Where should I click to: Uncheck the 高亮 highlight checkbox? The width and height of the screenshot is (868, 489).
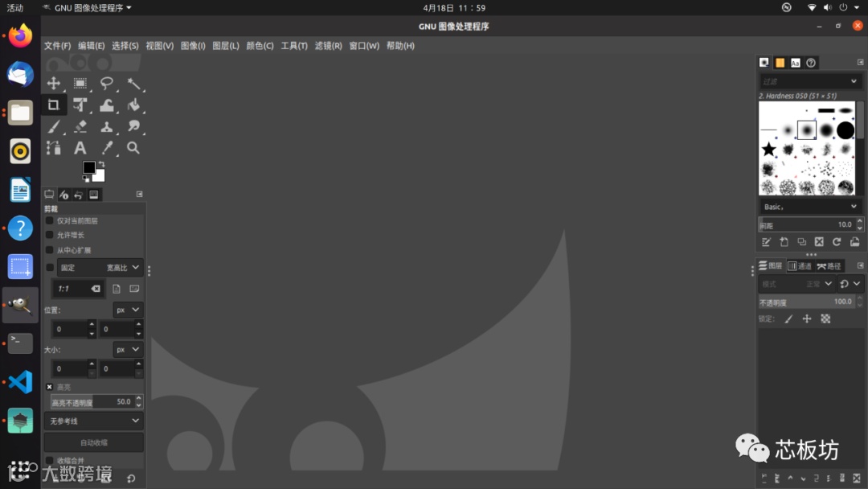click(x=50, y=387)
